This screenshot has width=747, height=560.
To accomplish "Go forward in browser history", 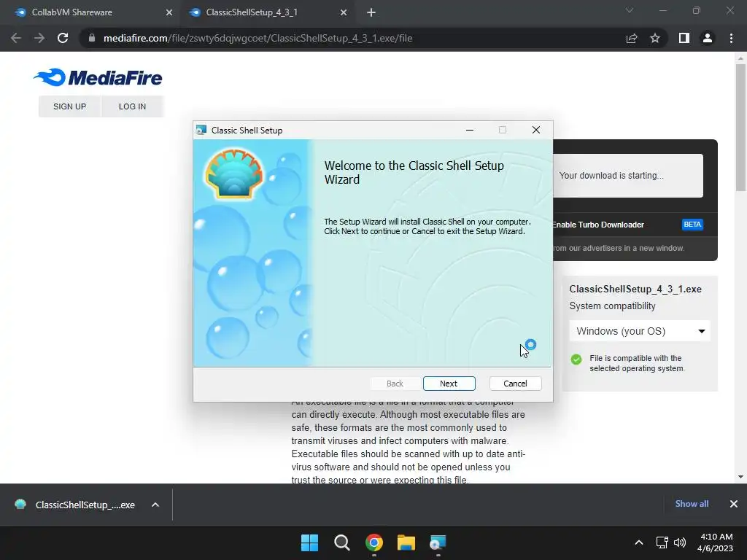I will (39, 38).
